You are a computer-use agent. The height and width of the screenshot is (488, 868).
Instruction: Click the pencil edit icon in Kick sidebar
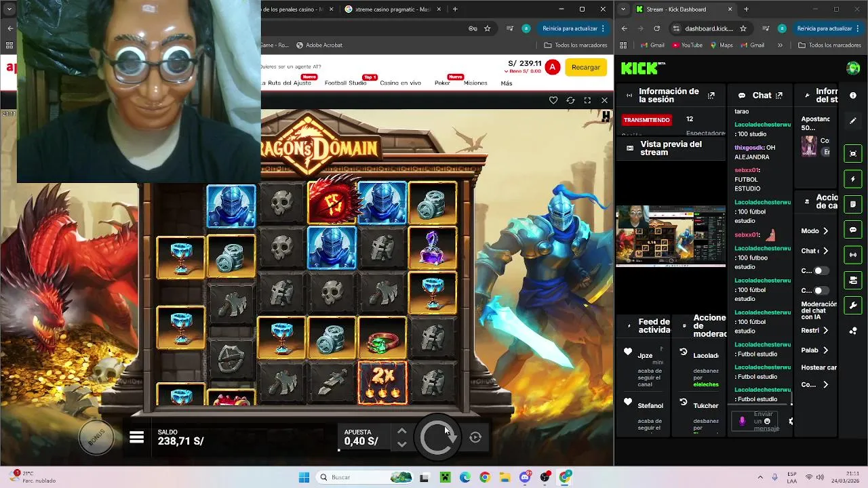tap(853, 121)
